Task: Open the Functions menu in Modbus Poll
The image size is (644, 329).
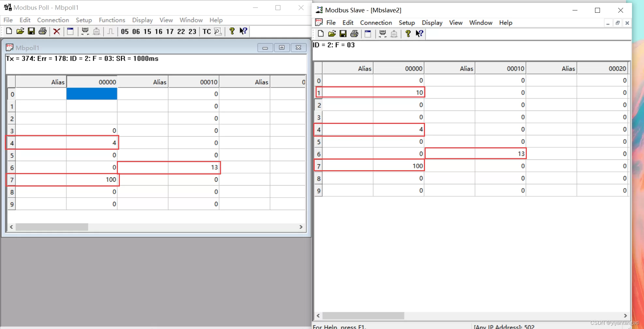Action: pyautogui.click(x=112, y=20)
